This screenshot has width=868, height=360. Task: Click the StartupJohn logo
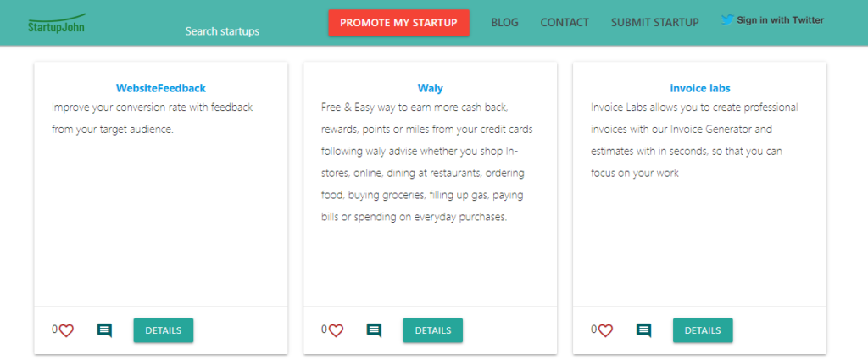(56, 23)
